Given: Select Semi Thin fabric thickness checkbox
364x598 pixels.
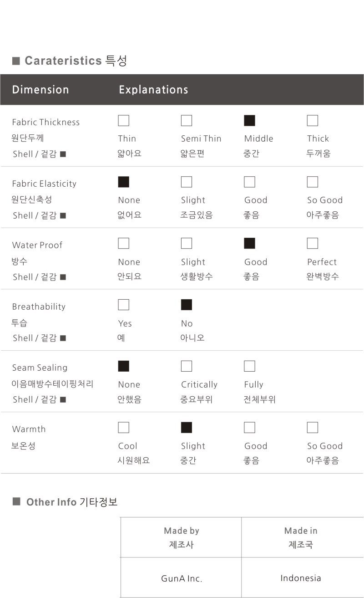Looking at the screenshot, I should coord(187,121).
